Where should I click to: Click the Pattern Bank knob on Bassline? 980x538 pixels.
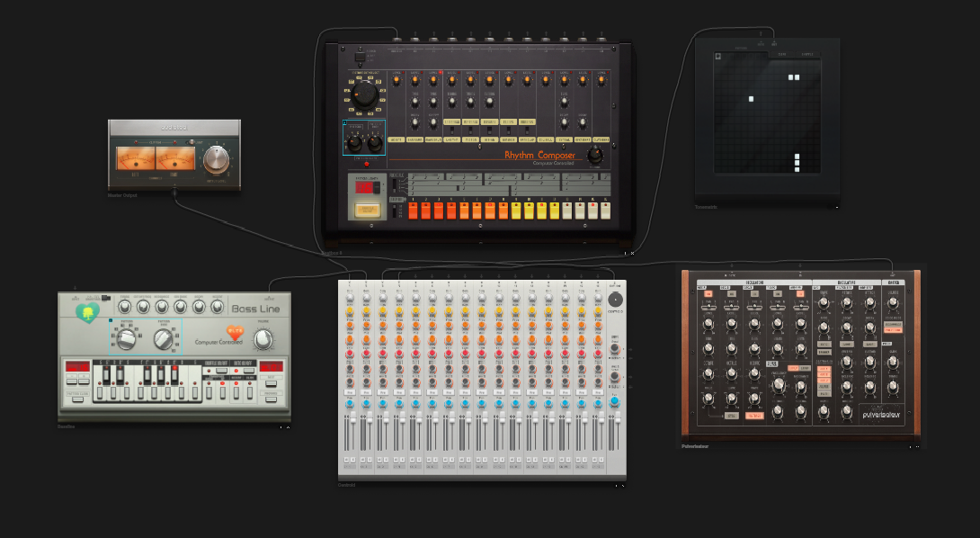(x=163, y=339)
